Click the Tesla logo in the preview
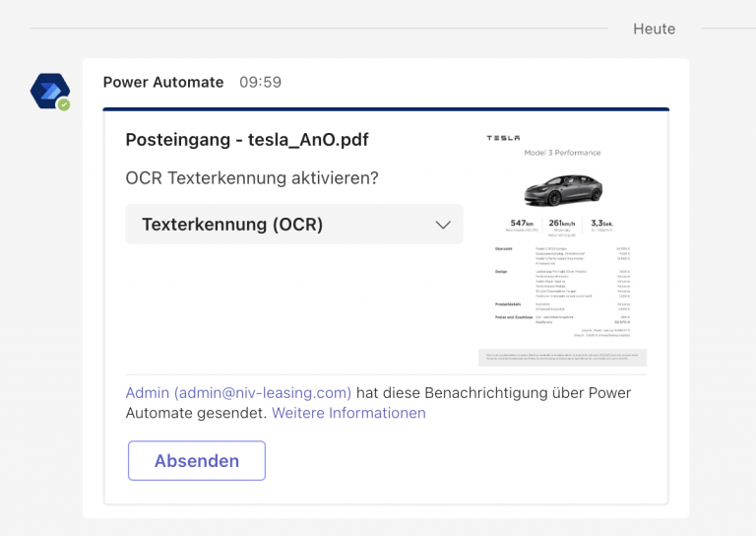The image size is (756, 536). 503,138
